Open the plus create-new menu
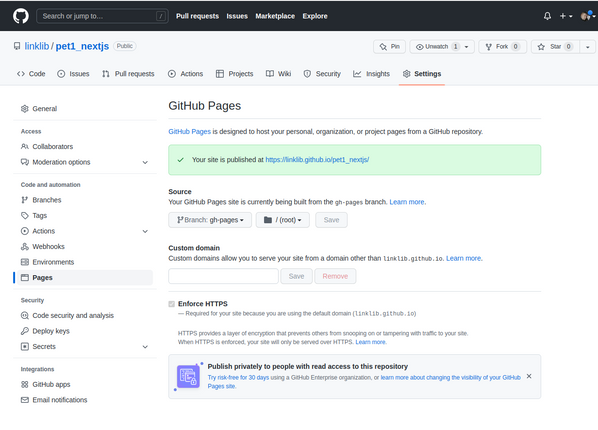This screenshot has width=598, height=430. pos(566,16)
